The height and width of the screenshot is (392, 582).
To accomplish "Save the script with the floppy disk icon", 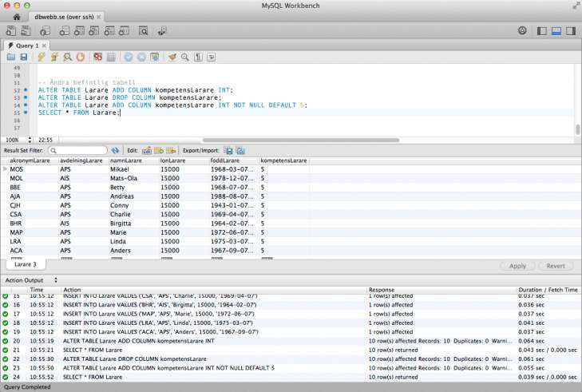I will tap(24, 57).
